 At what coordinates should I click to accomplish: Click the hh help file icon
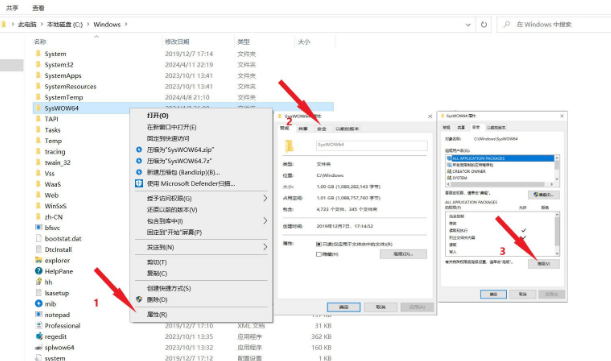(x=38, y=282)
